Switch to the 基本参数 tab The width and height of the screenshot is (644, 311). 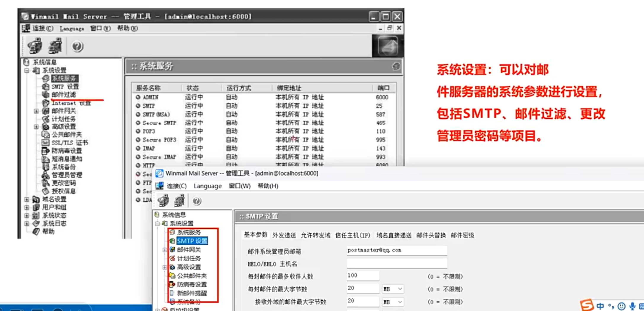click(256, 235)
